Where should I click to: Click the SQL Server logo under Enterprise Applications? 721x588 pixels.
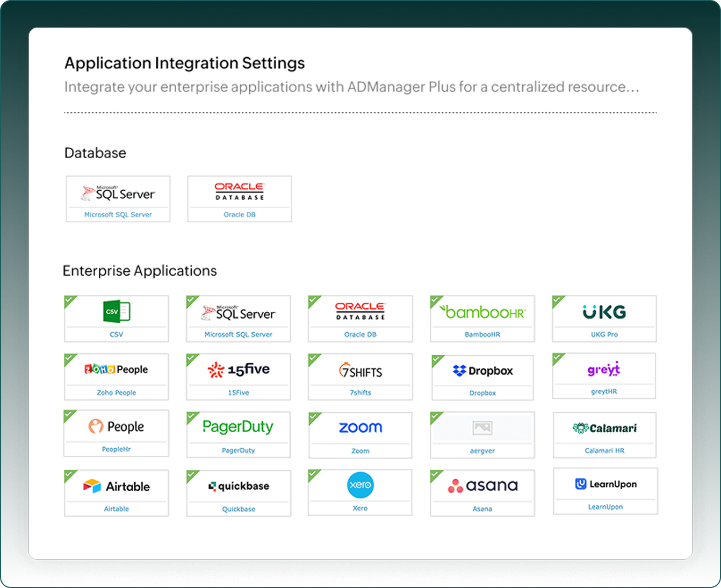[238, 312]
